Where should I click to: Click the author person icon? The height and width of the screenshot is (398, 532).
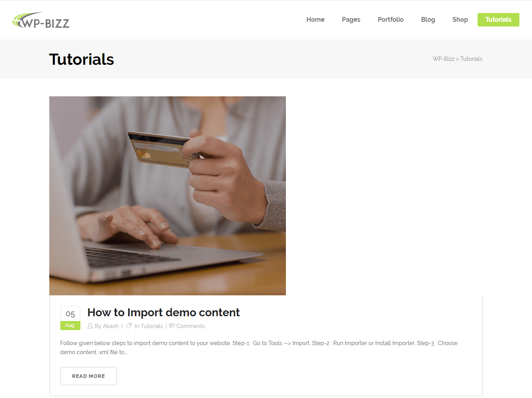coord(90,326)
